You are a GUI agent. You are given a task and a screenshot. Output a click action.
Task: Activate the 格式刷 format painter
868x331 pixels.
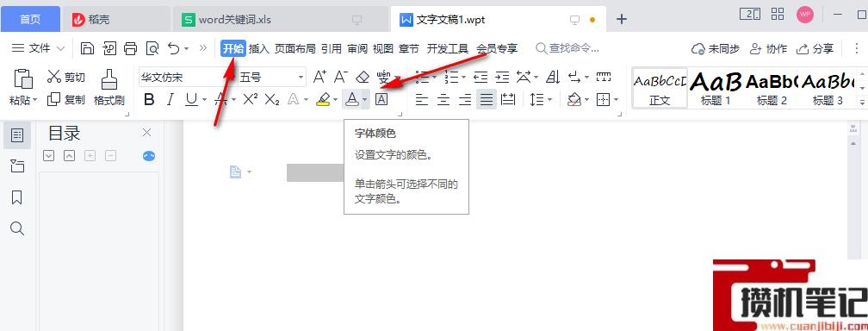coord(109,88)
